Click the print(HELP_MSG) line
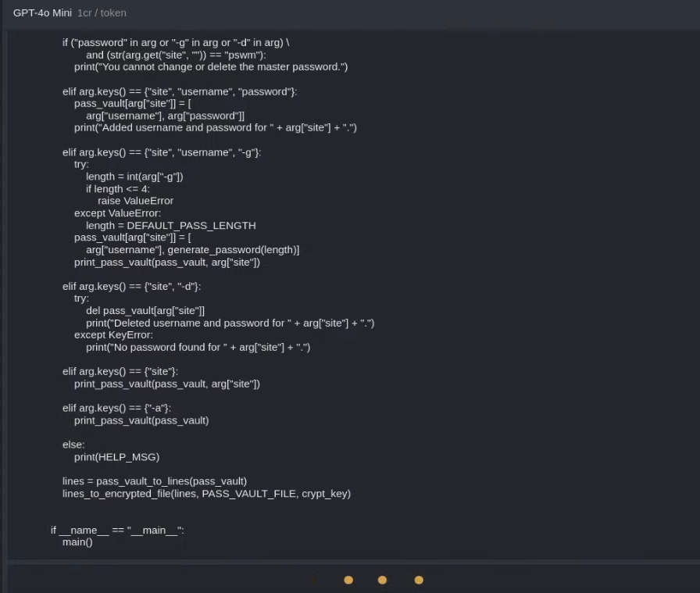The height and width of the screenshot is (593, 700). [x=116, y=457]
